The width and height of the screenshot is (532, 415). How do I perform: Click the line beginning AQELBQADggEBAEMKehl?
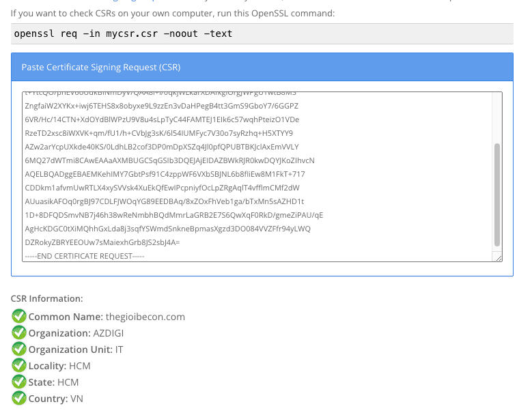[x=165, y=174]
